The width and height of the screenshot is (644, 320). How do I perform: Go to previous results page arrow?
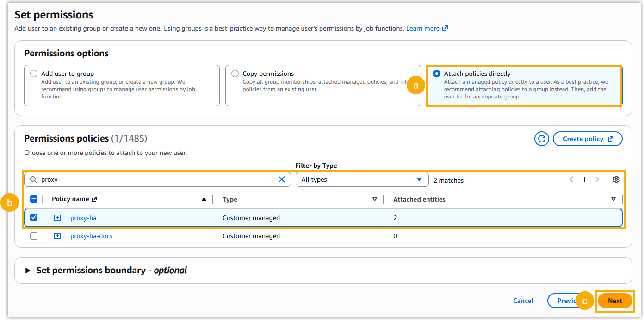pyautogui.click(x=571, y=180)
